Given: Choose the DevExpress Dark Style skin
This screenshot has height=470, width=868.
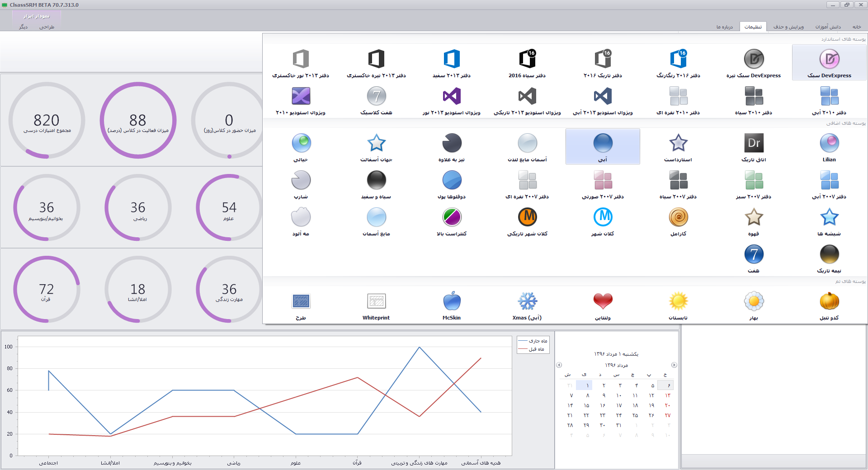Looking at the screenshot, I should tap(754, 63).
